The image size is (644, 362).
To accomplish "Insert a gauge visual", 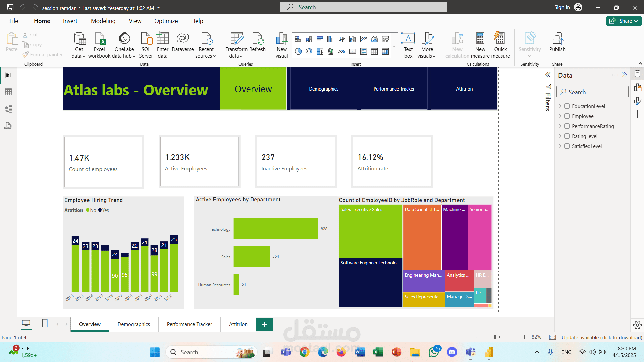I will (x=342, y=51).
